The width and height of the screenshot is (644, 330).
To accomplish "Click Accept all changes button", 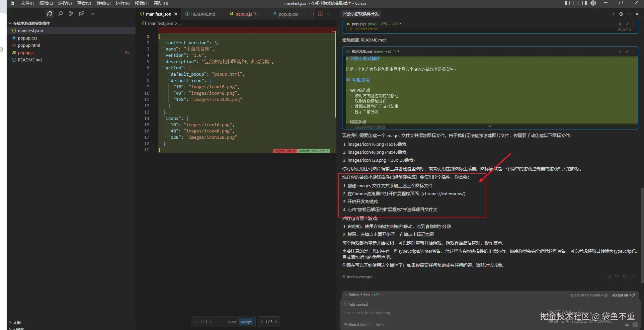I will point(623,295).
